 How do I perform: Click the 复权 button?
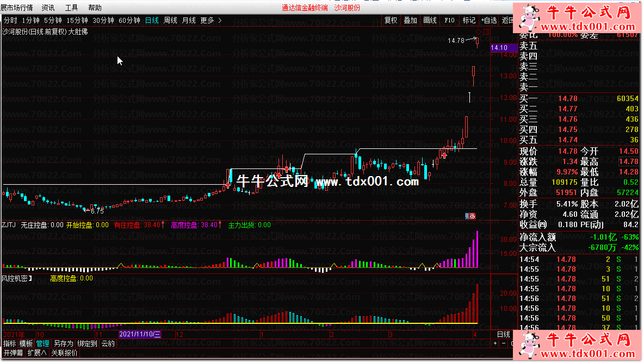391,20
